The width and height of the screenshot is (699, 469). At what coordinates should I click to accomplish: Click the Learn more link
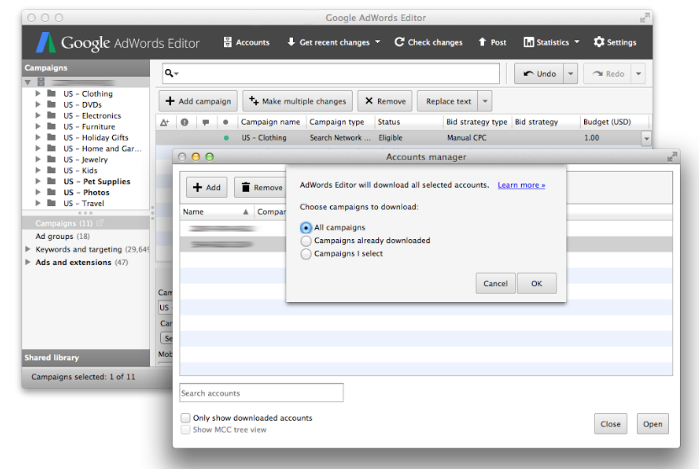coord(521,185)
